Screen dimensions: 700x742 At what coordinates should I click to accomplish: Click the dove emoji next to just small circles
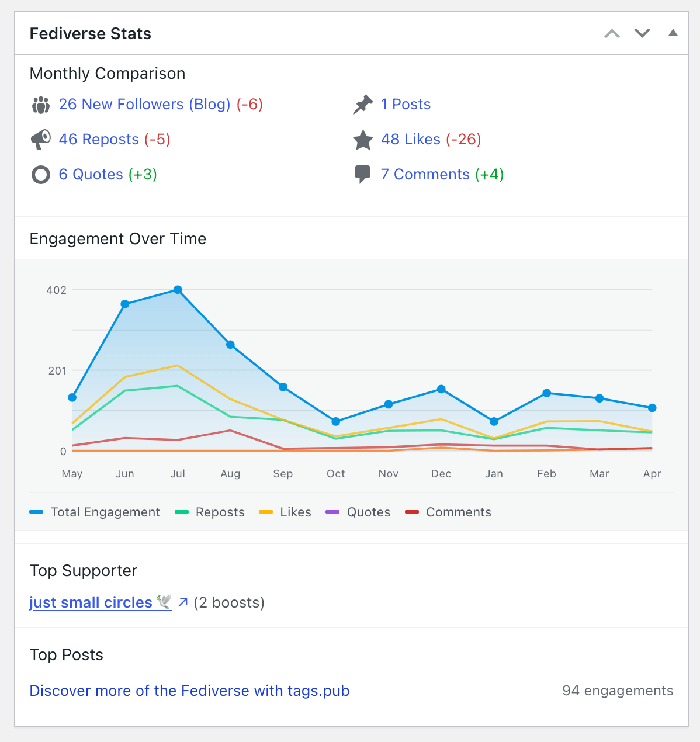[x=164, y=600]
